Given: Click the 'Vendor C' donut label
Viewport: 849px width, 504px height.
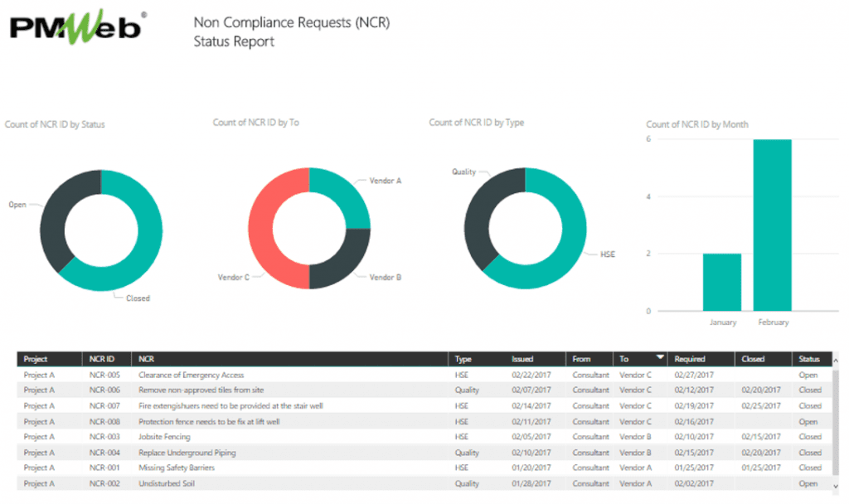Looking at the screenshot, I should point(234,277).
